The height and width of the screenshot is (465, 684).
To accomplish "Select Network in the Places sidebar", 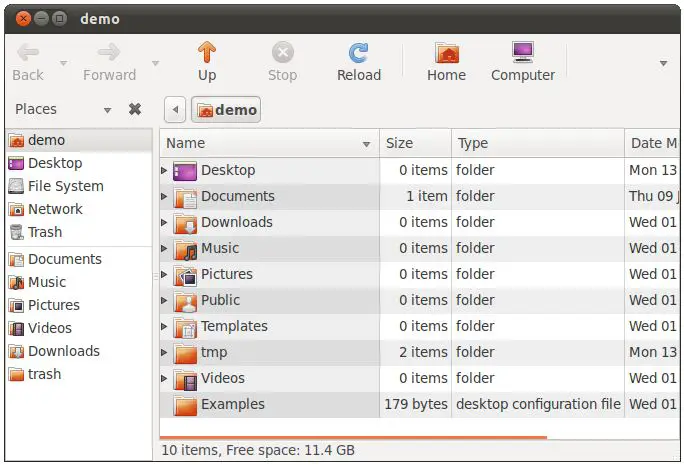I will (55, 209).
